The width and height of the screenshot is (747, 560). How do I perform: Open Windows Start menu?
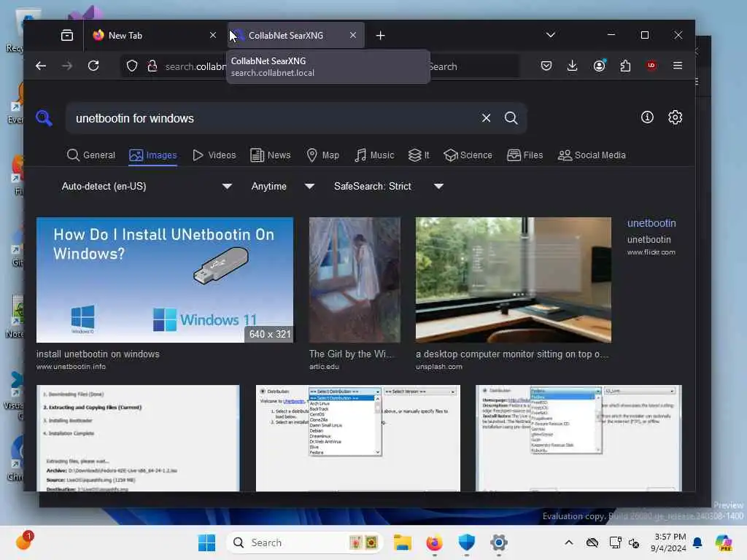206,542
